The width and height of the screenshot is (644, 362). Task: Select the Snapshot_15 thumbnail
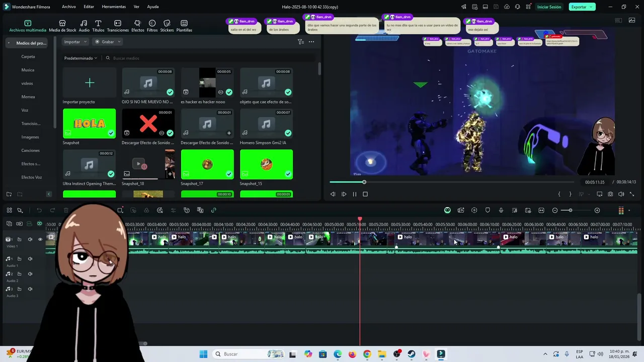266,164
